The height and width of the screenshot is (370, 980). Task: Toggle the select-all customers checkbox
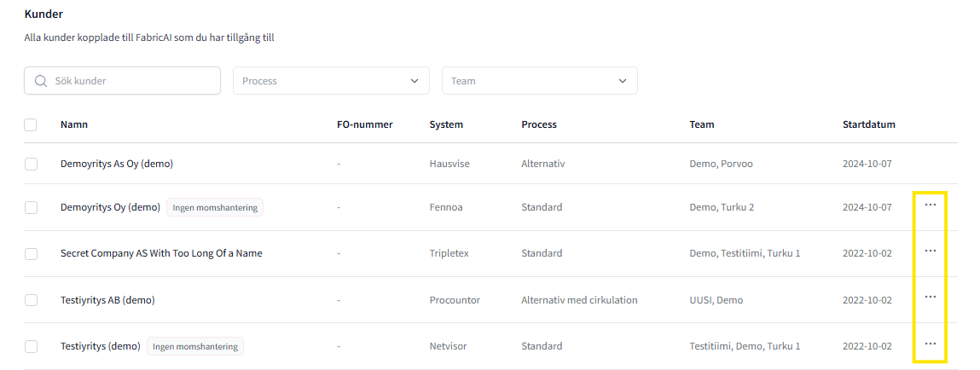coord(31,124)
